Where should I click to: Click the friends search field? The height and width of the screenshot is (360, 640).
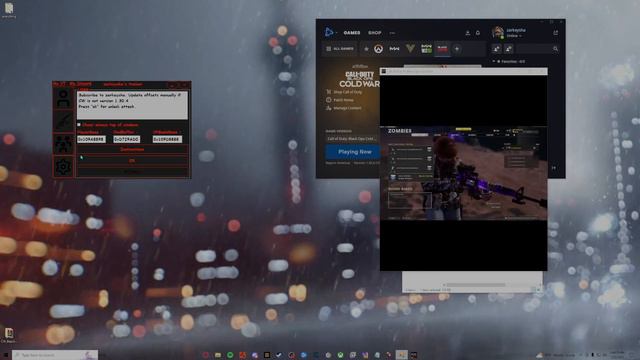tap(534, 49)
